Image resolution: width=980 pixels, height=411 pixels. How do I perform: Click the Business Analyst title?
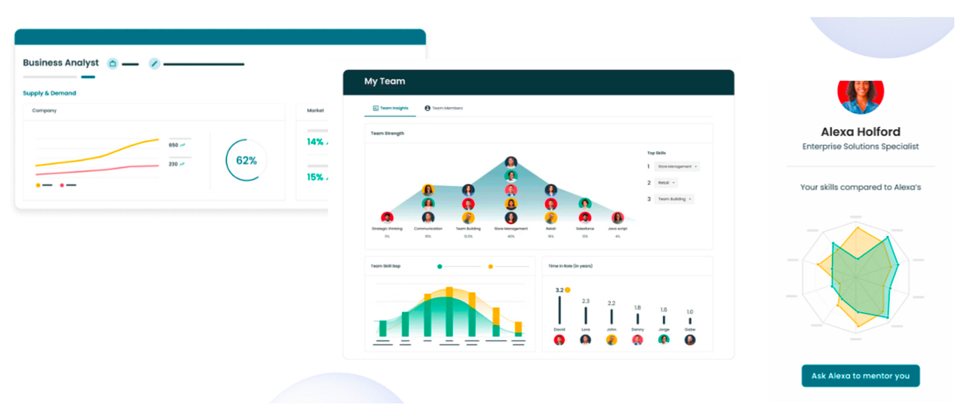tap(61, 63)
